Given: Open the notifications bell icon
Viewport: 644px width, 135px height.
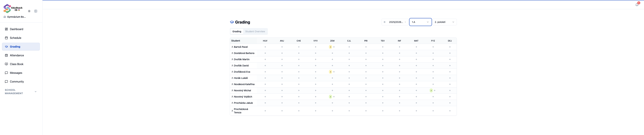Looking at the screenshot, I should coord(637,5).
